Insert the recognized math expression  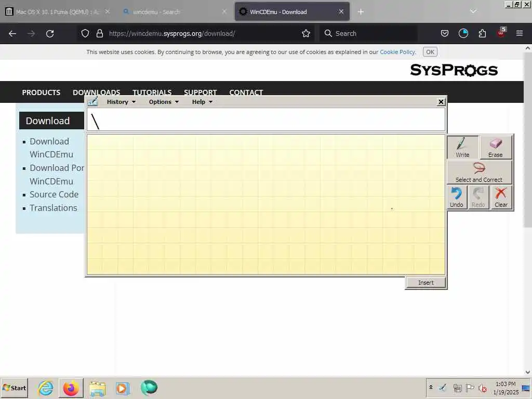pos(426,283)
